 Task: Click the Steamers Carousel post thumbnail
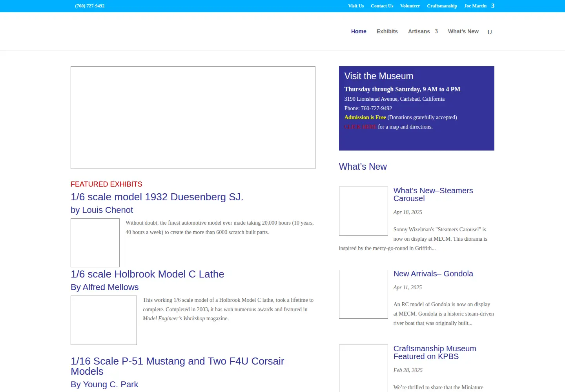[363, 211]
